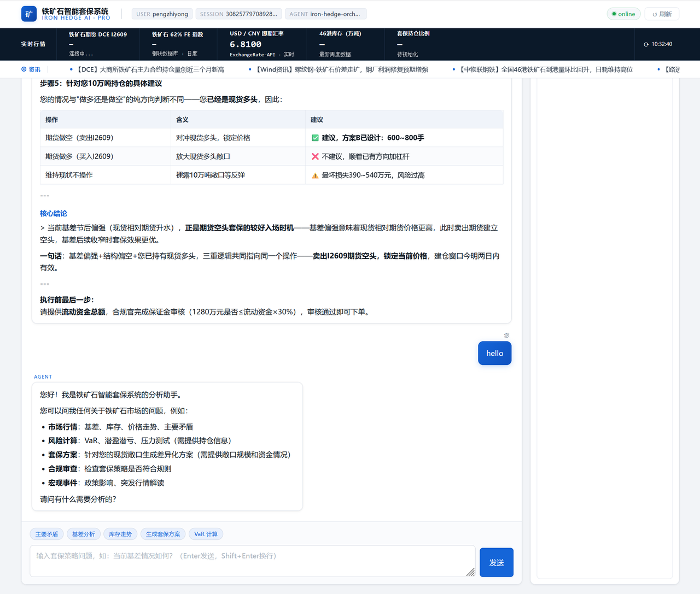Click the 期货做空（卖出I2609）table cell

point(106,138)
